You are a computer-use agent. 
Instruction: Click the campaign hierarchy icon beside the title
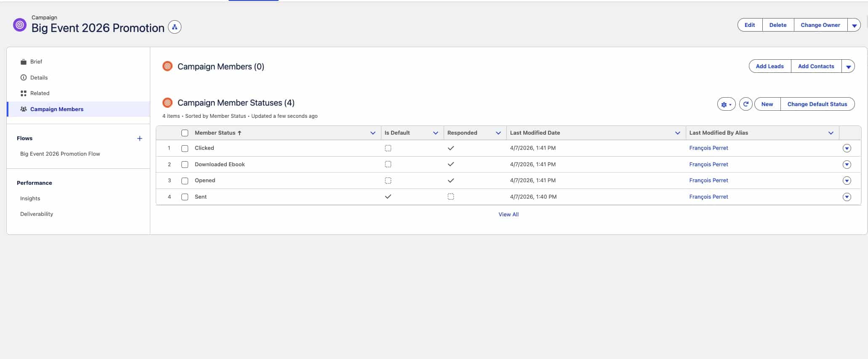point(174,27)
